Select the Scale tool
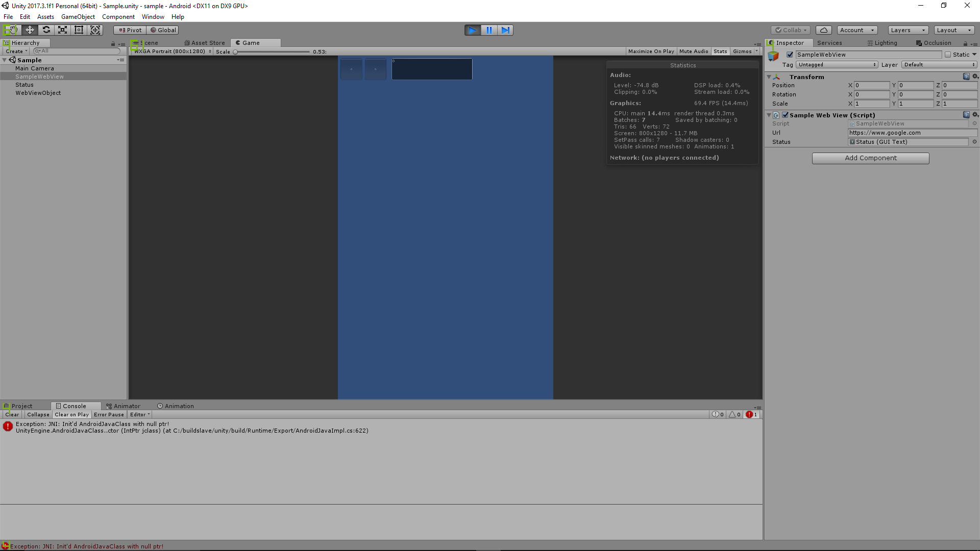Image resolution: width=980 pixels, height=551 pixels. [x=62, y=30]
